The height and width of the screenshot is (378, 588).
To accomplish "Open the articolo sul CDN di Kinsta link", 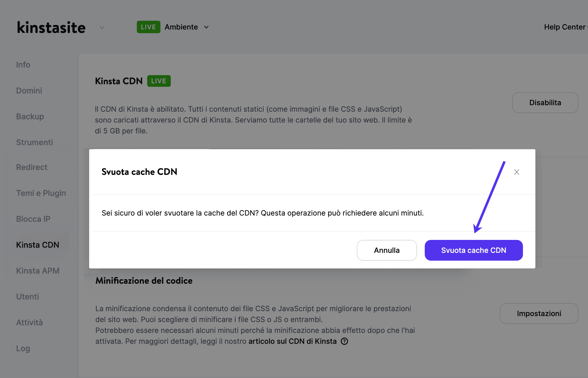I will [x=292, y=341].
